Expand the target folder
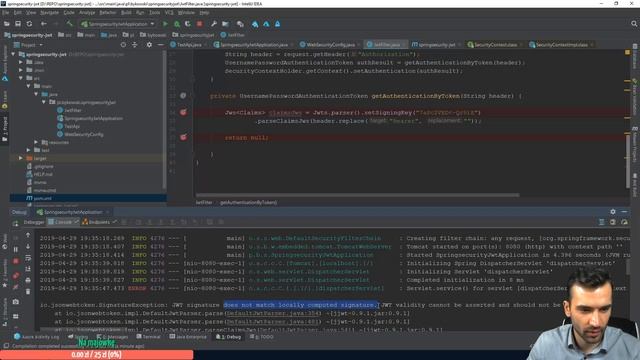 click(x=21, y=158)
